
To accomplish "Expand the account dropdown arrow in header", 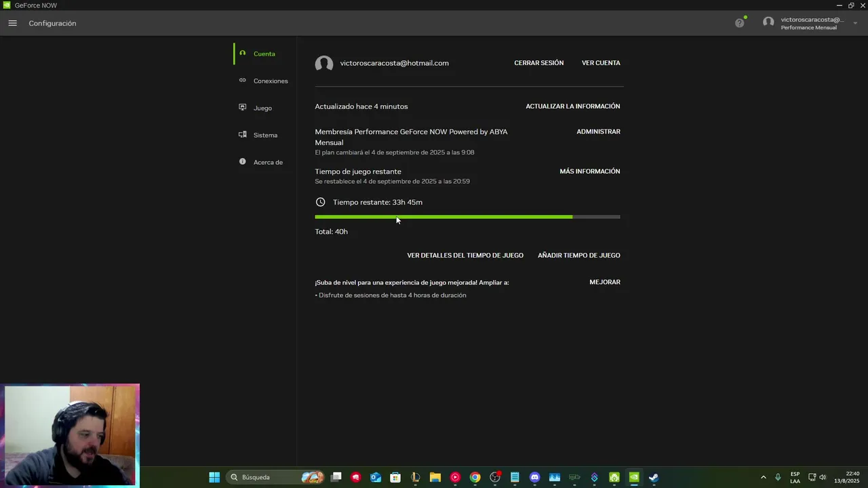I will point(855,23).
